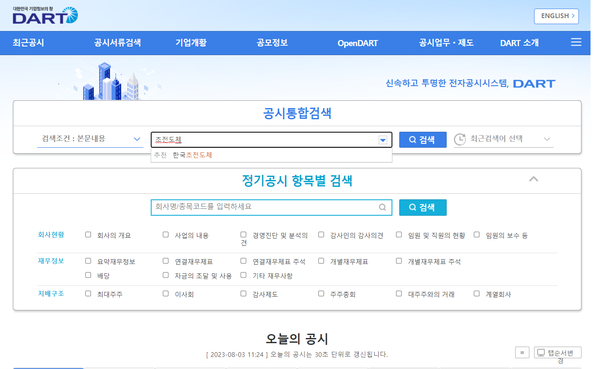Click the 회사명/종목코드 input field

(x=271, y=207)
